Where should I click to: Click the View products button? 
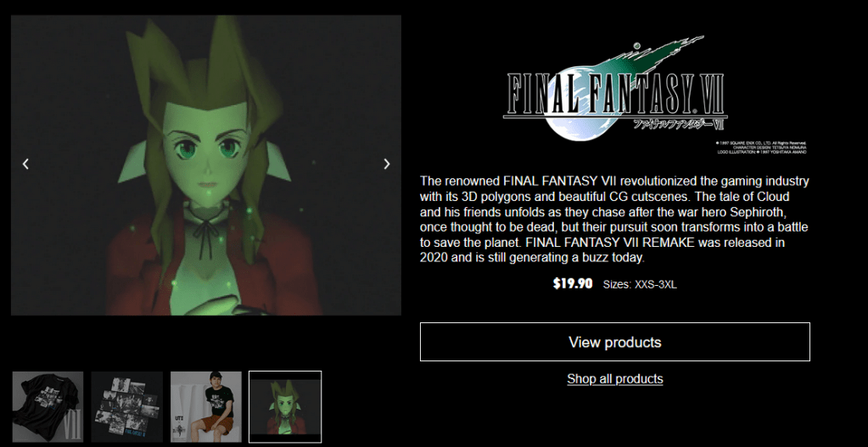(615, 342)
